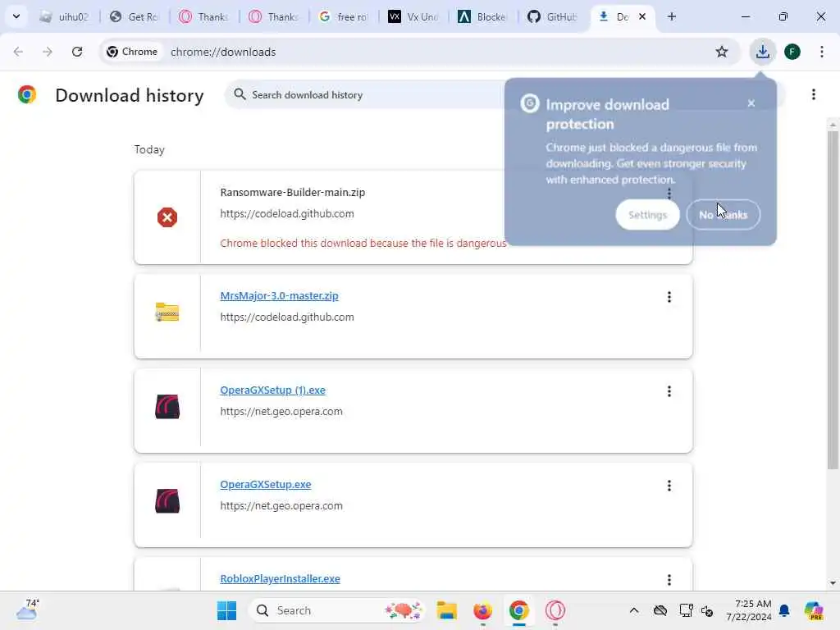Open the tab search dropdown arrow

point(16,16)
